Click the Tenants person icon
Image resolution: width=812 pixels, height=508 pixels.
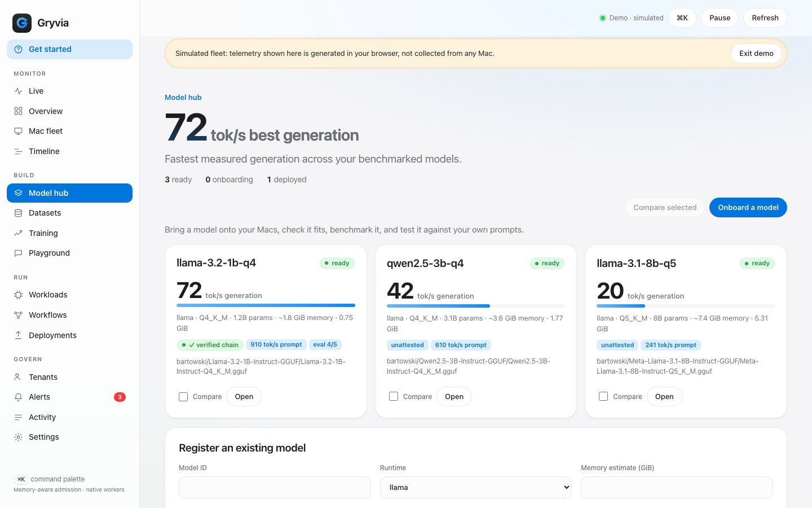coord(18,377)
